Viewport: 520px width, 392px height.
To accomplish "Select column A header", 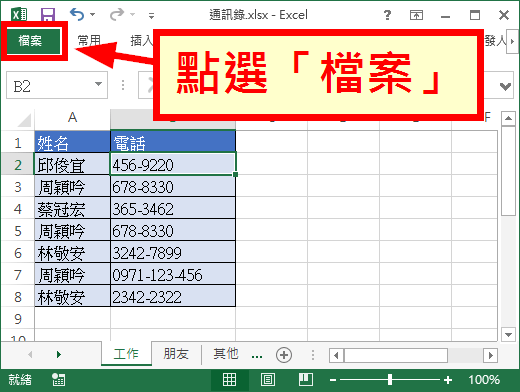I will click(72, 117).
